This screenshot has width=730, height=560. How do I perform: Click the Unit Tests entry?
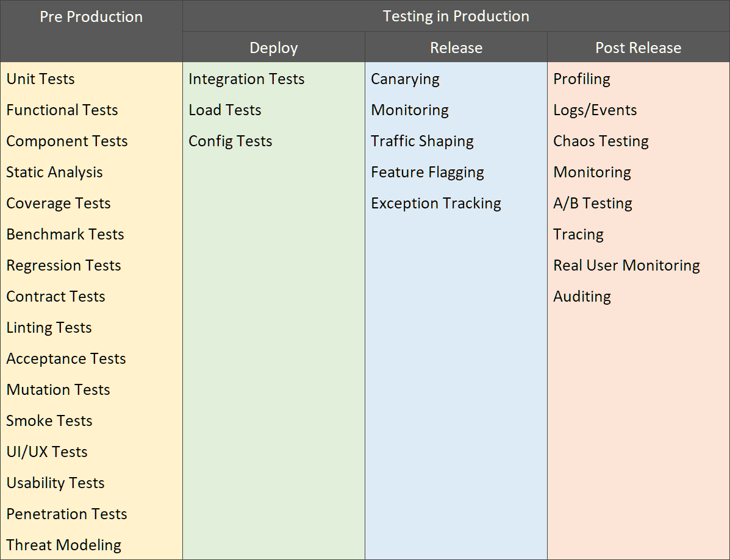pyautogui.click(x=40, y=79)
